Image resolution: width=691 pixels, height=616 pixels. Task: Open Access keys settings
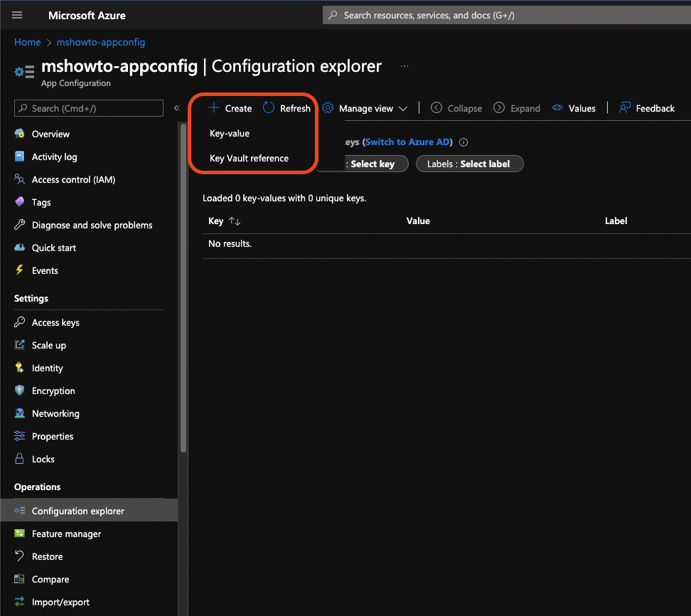pos(55,322)
